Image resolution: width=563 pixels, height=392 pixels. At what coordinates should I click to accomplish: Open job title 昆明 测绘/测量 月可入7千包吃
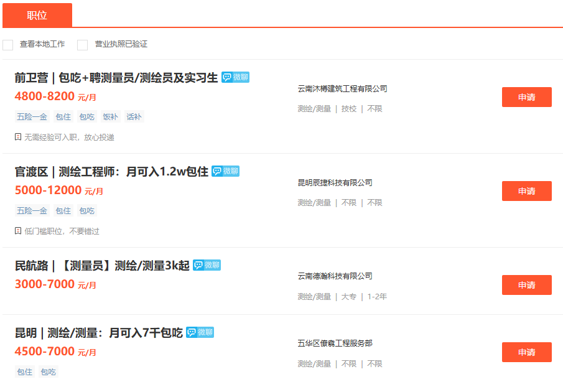[98, 333]
